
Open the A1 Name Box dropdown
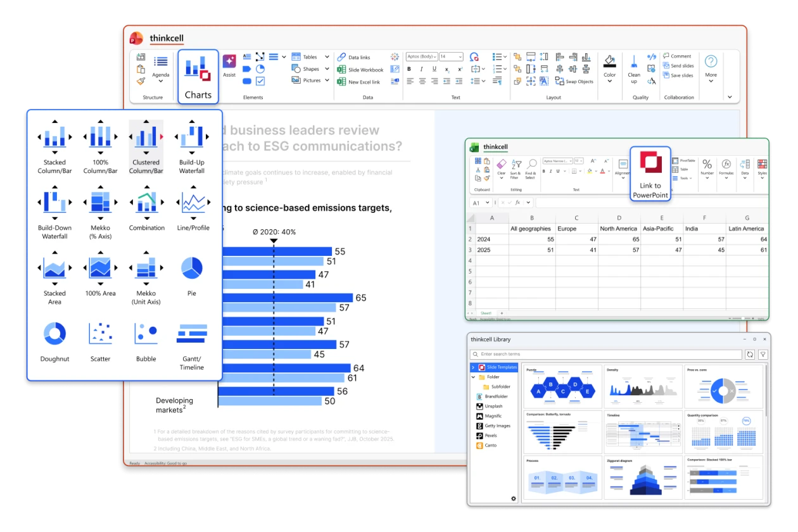click(487, 203)
